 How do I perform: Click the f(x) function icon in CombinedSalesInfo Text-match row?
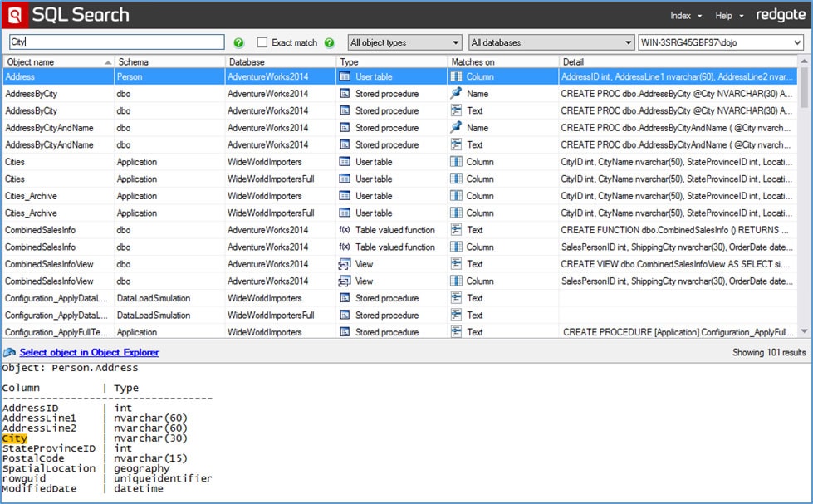[345, 230]
